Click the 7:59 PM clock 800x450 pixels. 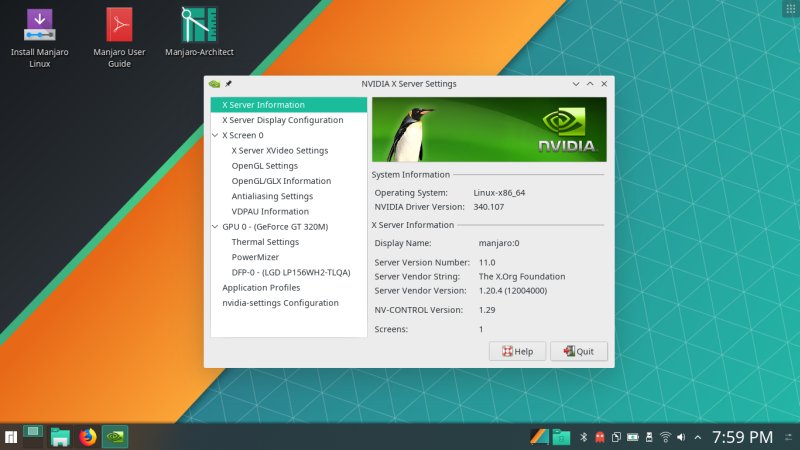[742, 437]
